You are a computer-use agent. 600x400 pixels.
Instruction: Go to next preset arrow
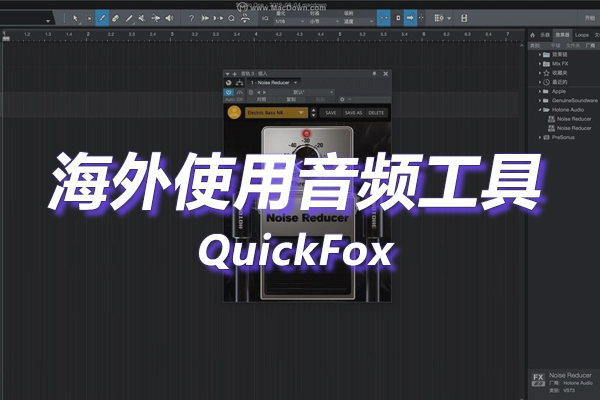(264, 92)
